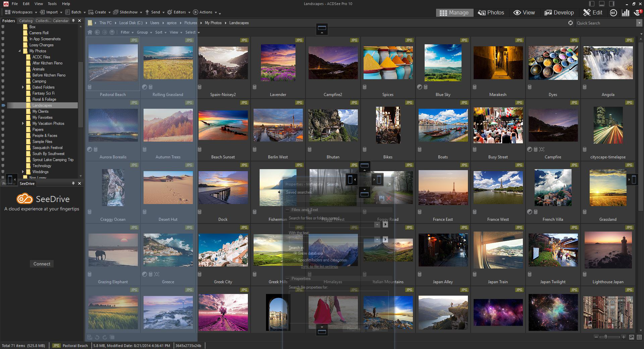Image resolution: width=644 pixels, height=349 pixels.
Task: Open the Sort dropdown menu
Action: [160, 32]
